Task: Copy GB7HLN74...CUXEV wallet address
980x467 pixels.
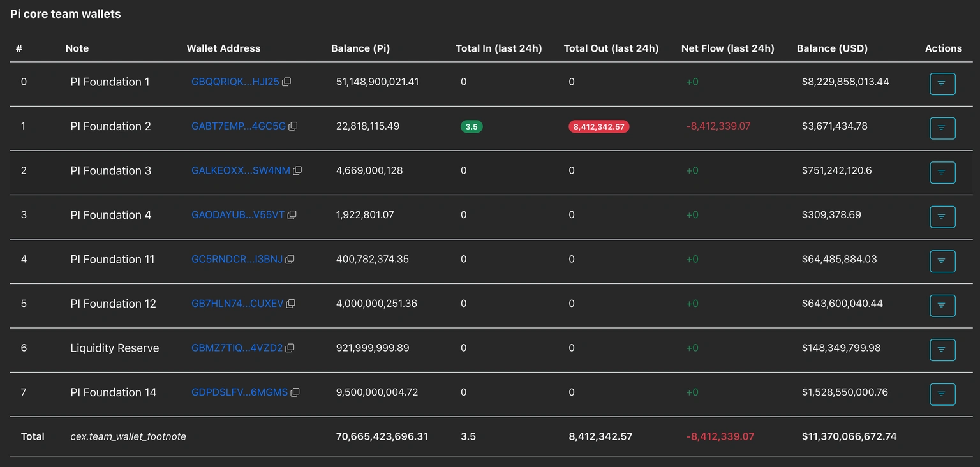Action: pyautogui.click(x=291, y=303)
